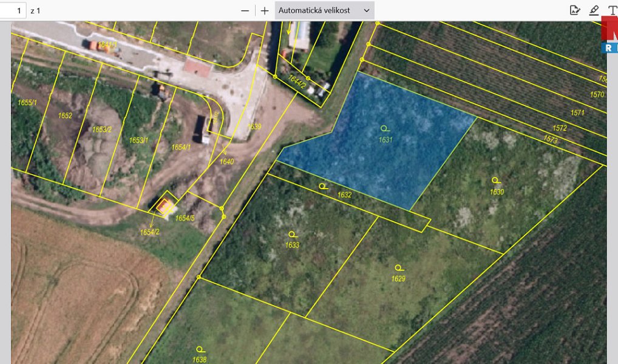Click parcel label 1630
Screen dimensions: 618x364
point(497,192)
